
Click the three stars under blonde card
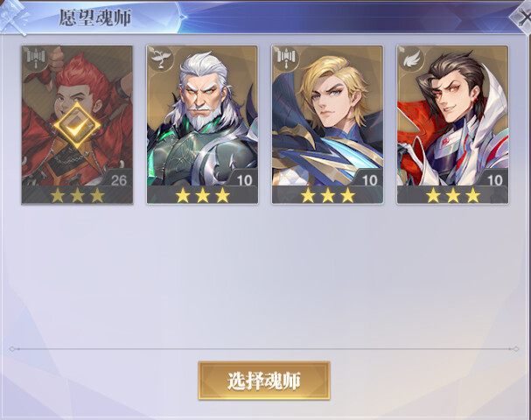click(328, 195)
